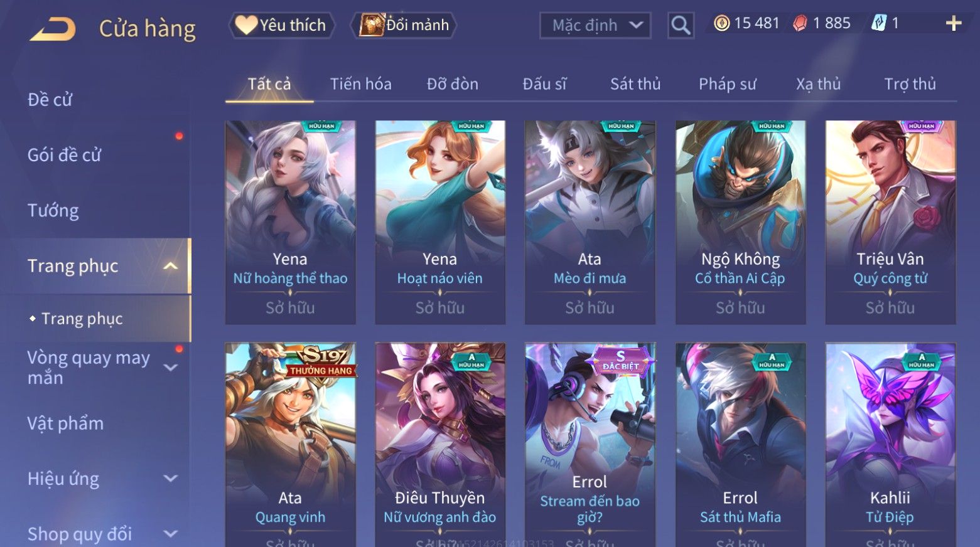Expand the Hiệu ứng sidebar section
The image size is (980, 547).
170,479
